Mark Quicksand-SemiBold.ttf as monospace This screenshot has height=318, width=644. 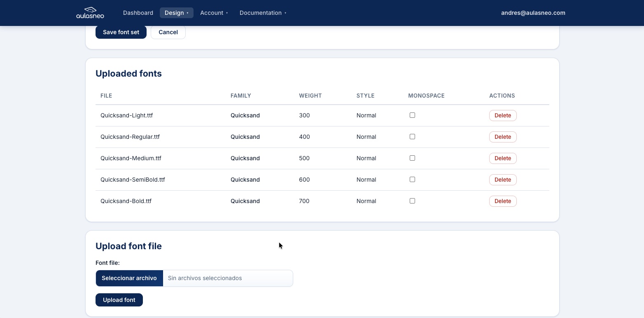(412, 180)
